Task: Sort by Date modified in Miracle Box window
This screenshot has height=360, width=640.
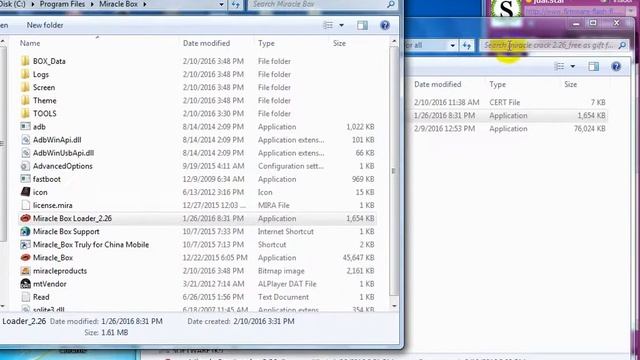Action: click(207, 43)
